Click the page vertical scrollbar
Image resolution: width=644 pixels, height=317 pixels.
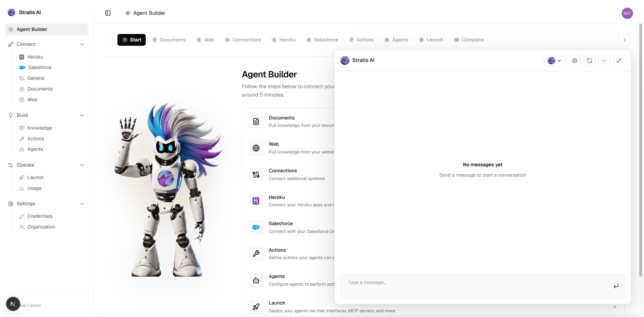[x=640, y=150]
